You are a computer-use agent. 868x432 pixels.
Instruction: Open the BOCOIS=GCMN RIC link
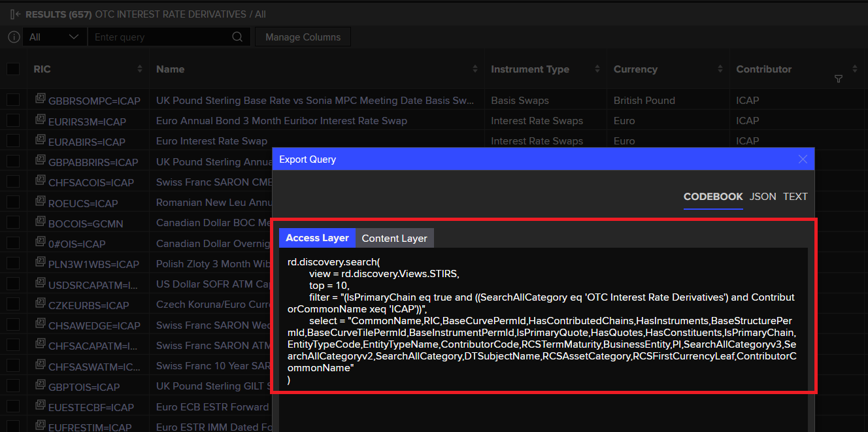click(86, 224)
